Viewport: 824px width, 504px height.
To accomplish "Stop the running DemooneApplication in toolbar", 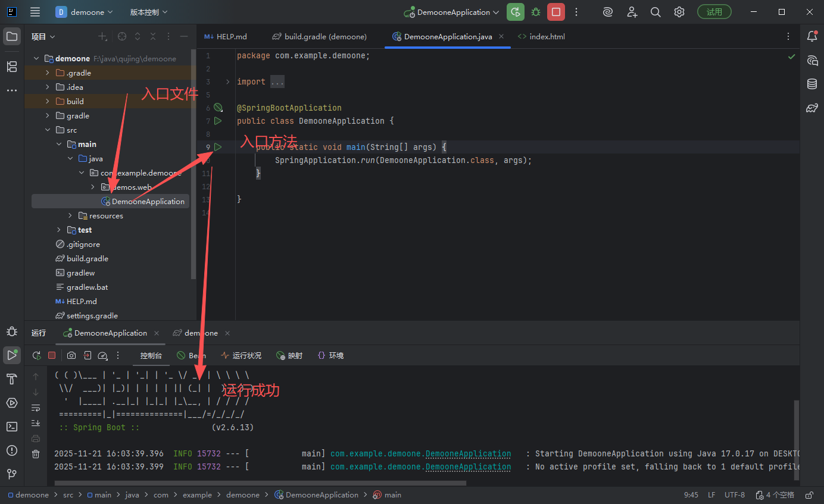I will pos(556,12).
